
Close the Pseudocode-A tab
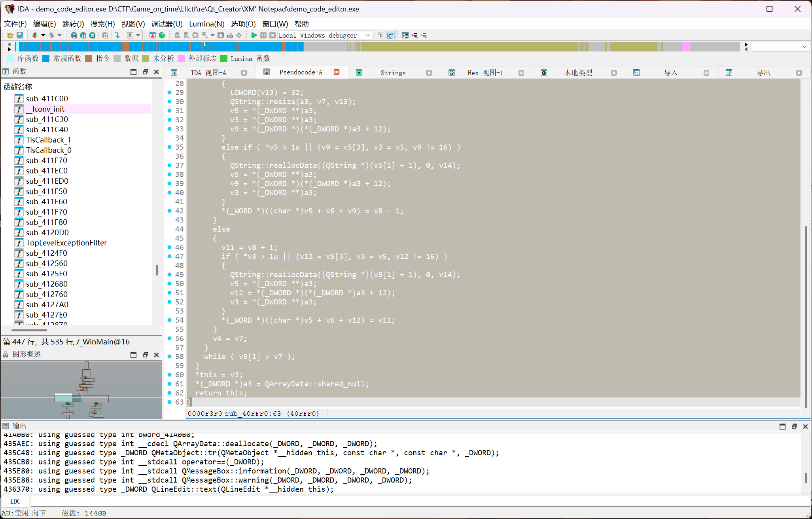point(337,72)
